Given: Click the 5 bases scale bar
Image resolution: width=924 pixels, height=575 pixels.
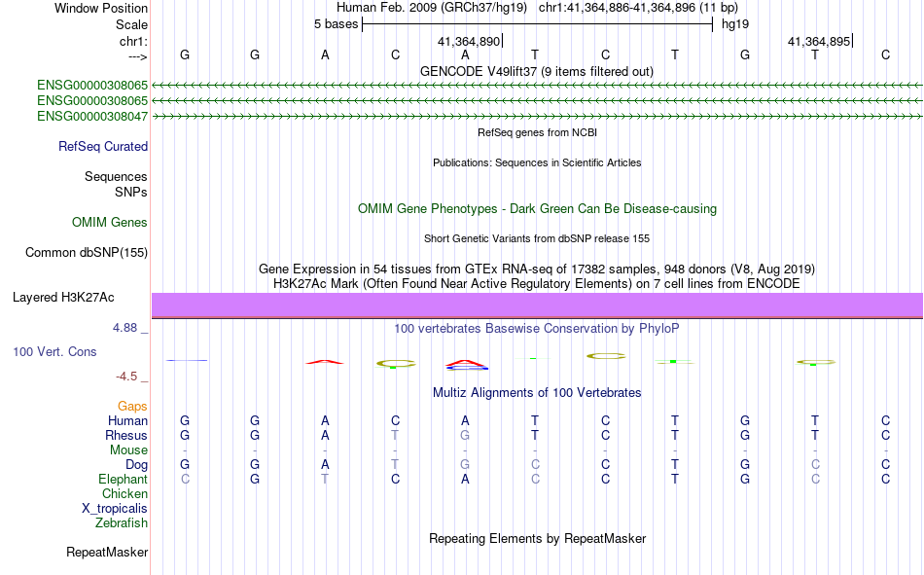Looking at the screenshot, I should 538,24.
